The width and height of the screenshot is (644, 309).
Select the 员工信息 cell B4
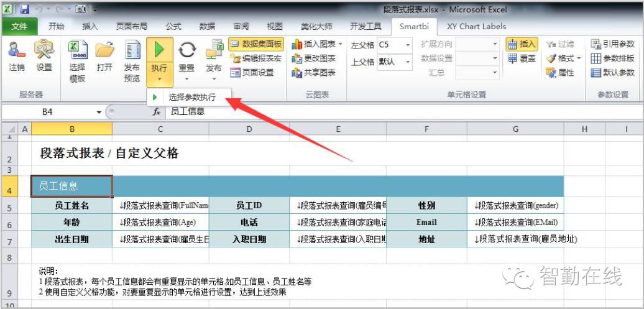[x=72, y=187]
